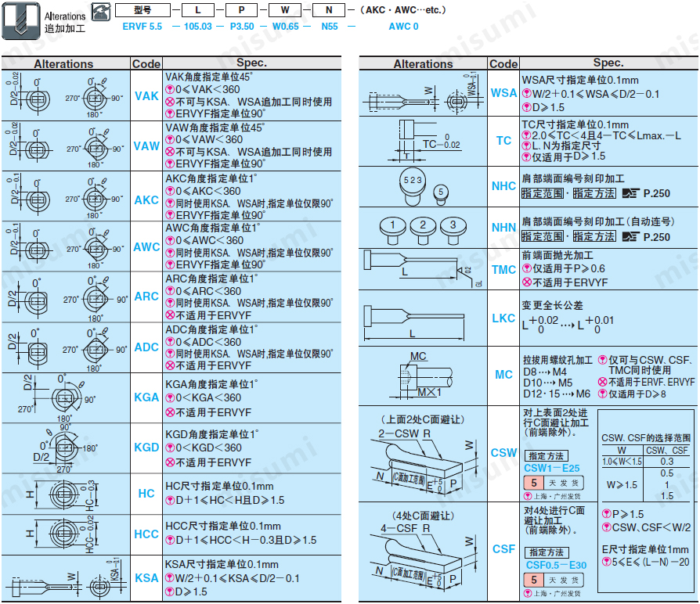The image size is (700, 604).
Task: Click the VAK code cell
Action: (x=146, y=96)
